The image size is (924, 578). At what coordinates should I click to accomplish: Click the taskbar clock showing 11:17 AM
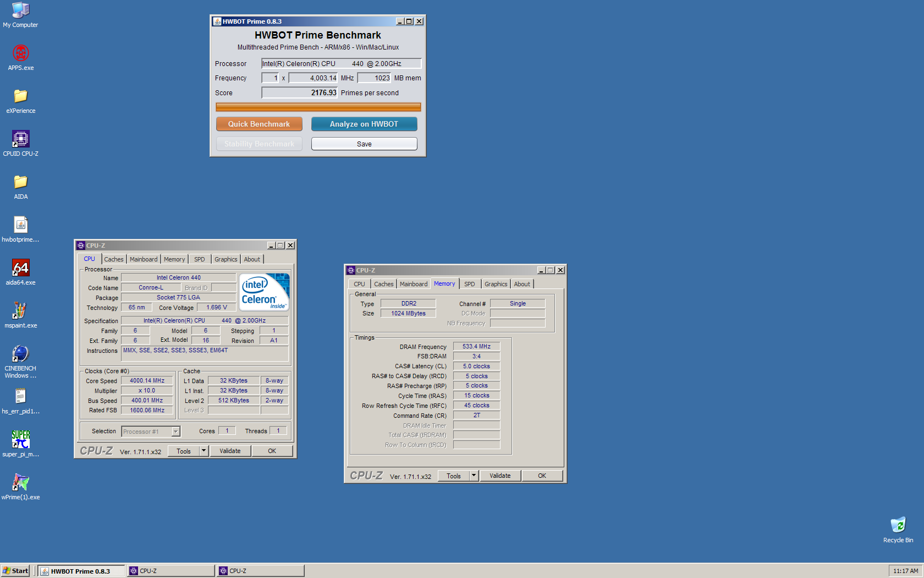coord(905,571)
